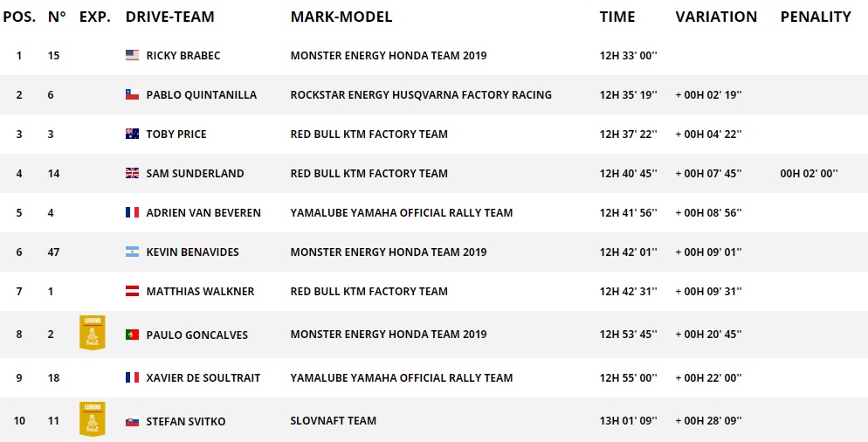The width and height of the screenshot is (868, 442).
Task: Click the UK flag next to Sam Sunderland
Action: click(132, 173)
